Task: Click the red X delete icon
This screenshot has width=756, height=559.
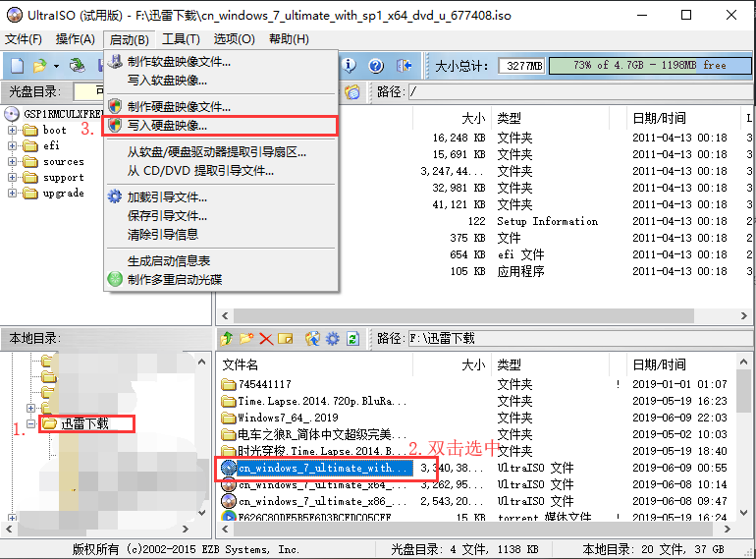Action: tap(266, 339)
